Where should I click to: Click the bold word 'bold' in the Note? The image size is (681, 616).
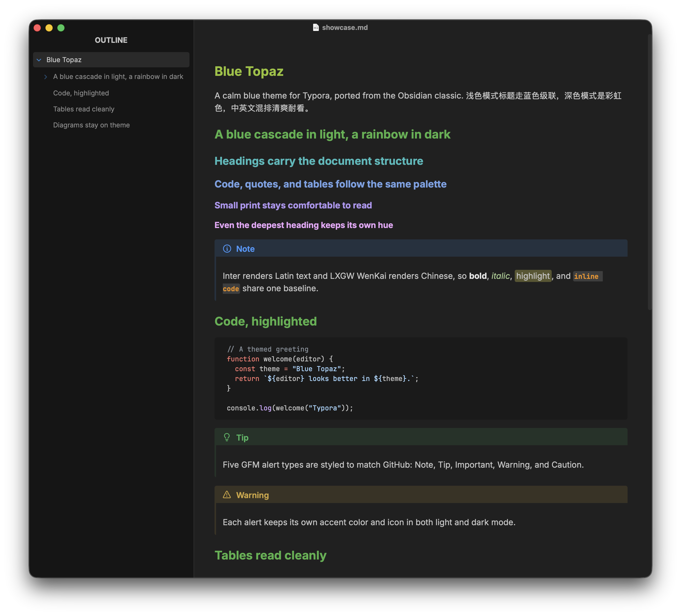[x=478, y=276]
